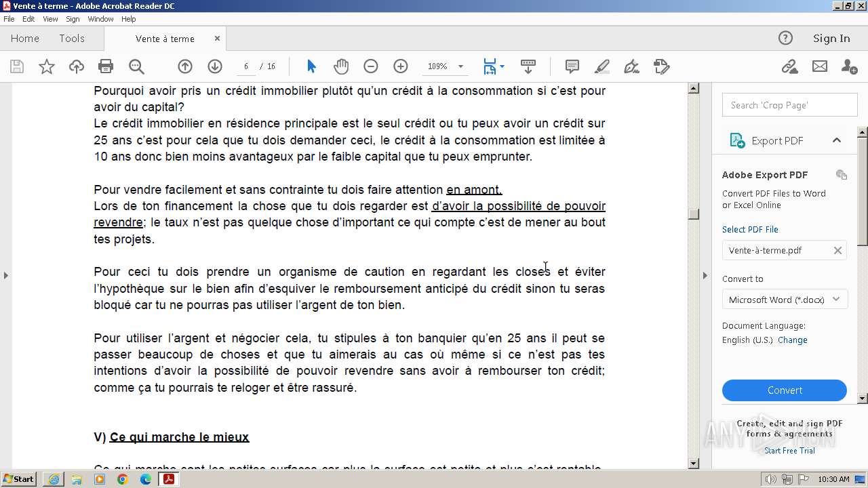Click Select PDF File link
868x488 pixels.
(750, 229)
